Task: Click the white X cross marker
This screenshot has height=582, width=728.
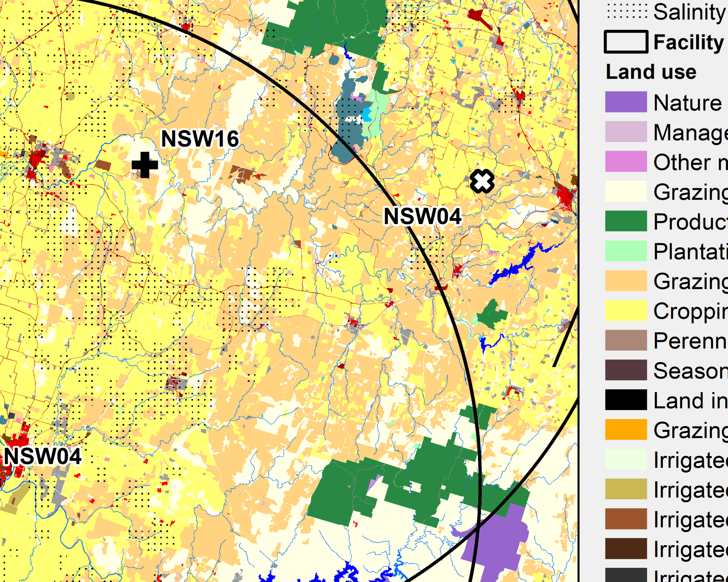Action: 482,181
